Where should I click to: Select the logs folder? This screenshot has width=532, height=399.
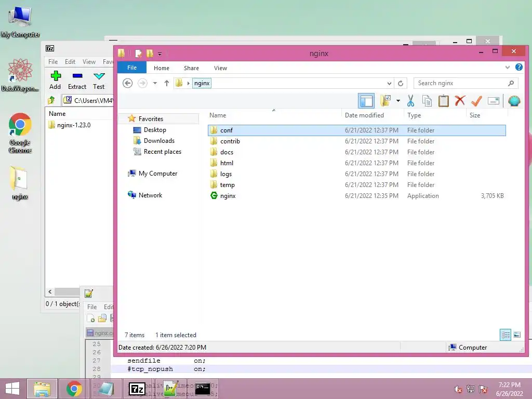click(x=356, y=174)
